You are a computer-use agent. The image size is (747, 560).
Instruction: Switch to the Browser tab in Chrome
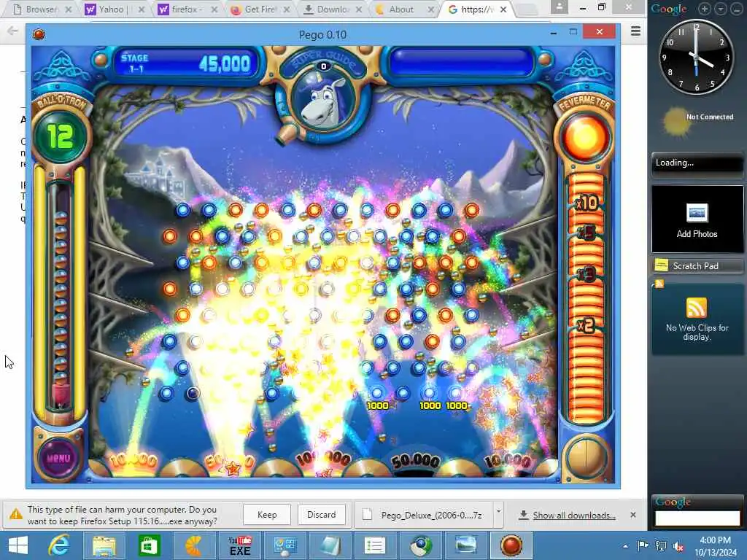40,9
